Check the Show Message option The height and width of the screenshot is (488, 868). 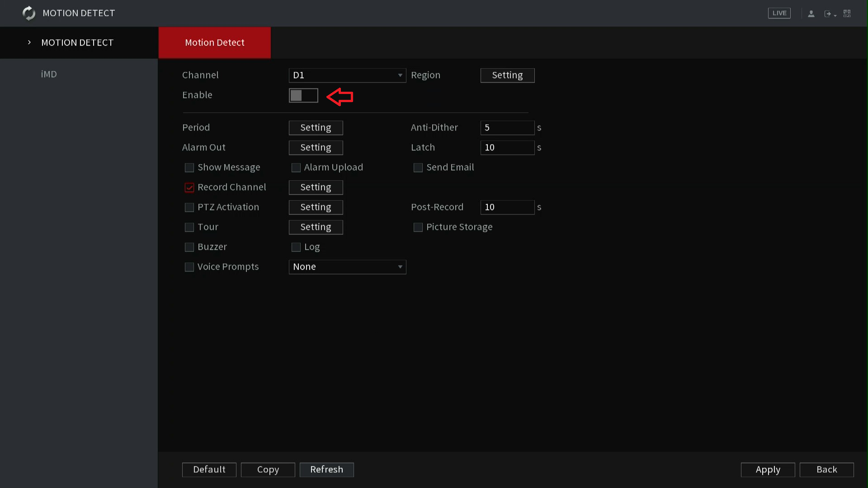pyautogui.click(x=189, y=167)
